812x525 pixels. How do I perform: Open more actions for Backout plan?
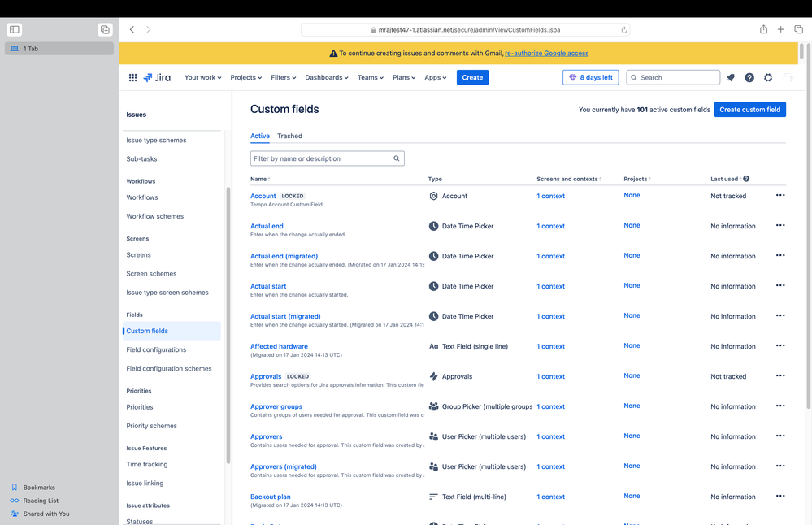779,496
